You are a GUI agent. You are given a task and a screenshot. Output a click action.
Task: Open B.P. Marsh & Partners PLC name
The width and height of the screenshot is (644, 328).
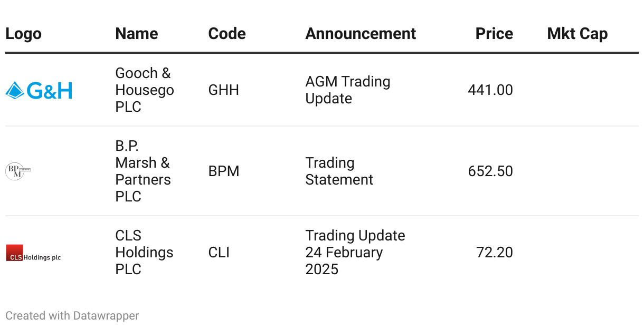click(x=143, y=171)
